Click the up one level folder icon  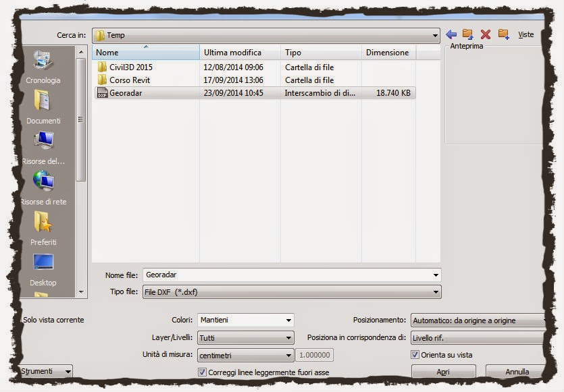coord(467,34)
